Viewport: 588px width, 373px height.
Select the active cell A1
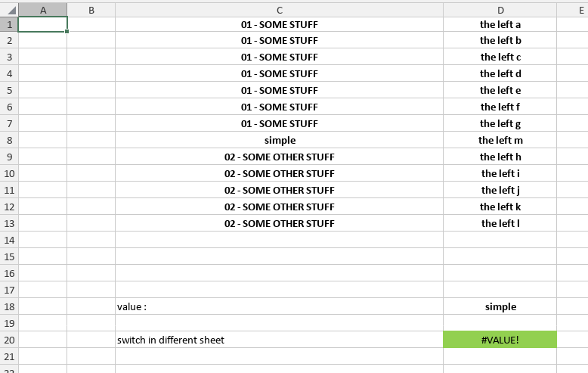43,24
